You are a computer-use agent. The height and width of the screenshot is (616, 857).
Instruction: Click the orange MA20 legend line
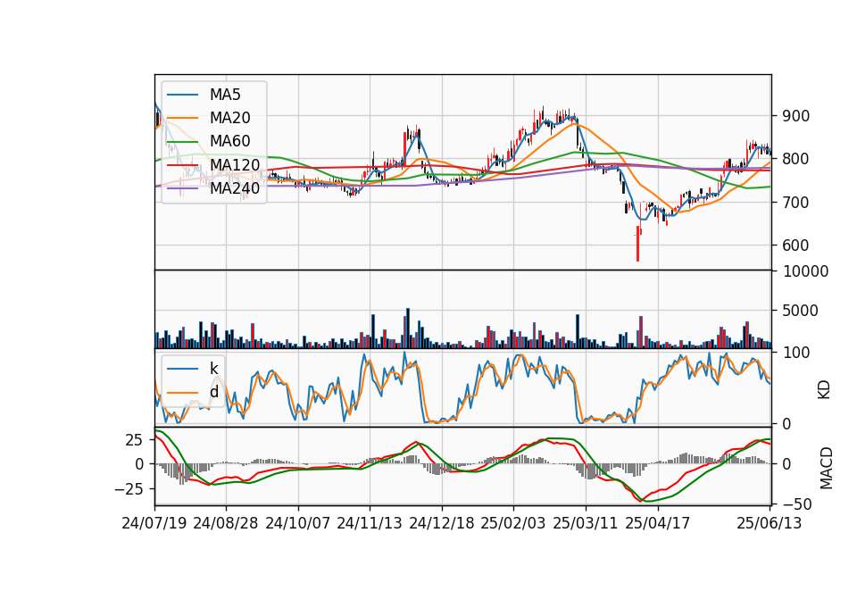(x=182, y=118)
